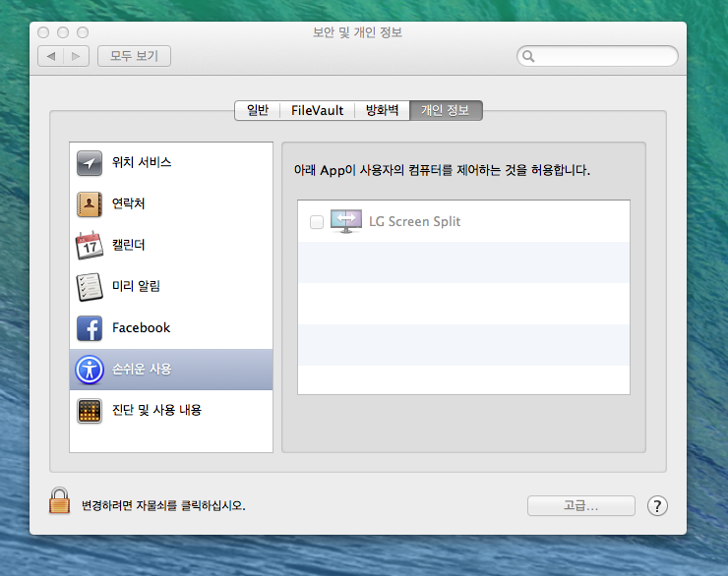Switch to the FileVault tab
Image resolution: width=728 pixels, height=576 pixels.
[x=317, y=110]
